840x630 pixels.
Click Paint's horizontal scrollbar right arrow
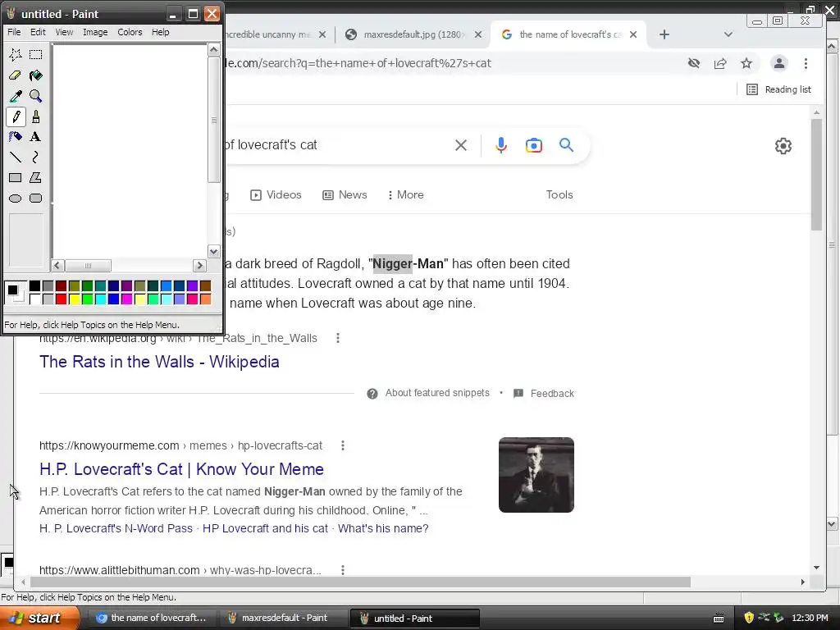199,265
